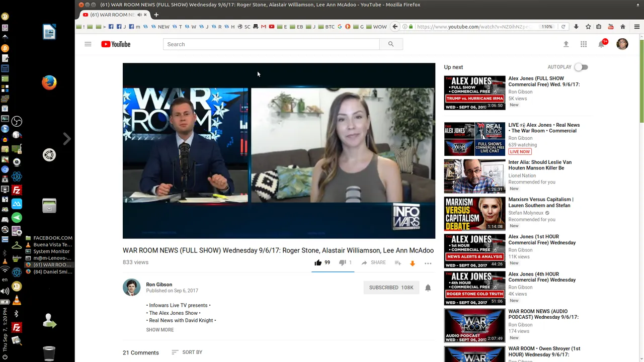Open the NEW bookmark in bookmarks bar

[160, 27]
